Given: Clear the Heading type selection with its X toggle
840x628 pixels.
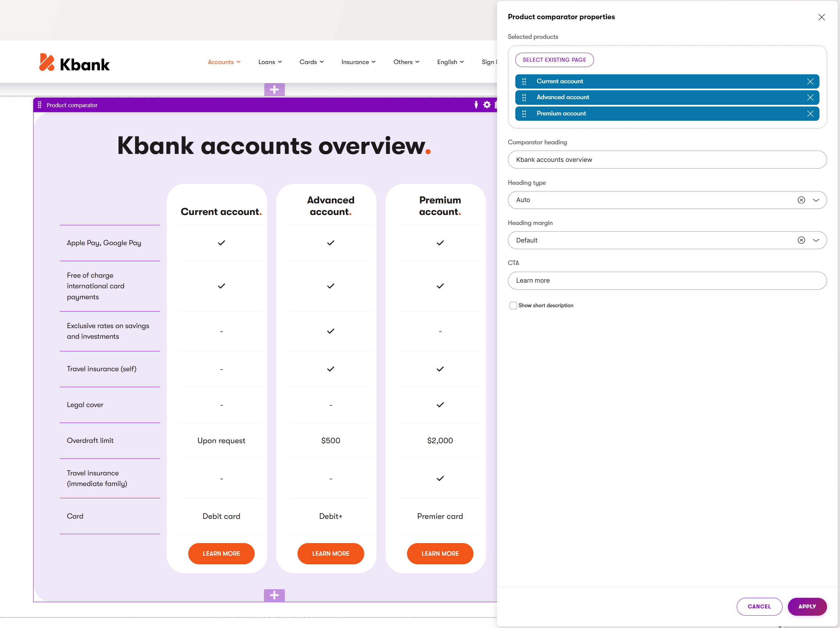Looking at the screenshot, I should 801,200.
